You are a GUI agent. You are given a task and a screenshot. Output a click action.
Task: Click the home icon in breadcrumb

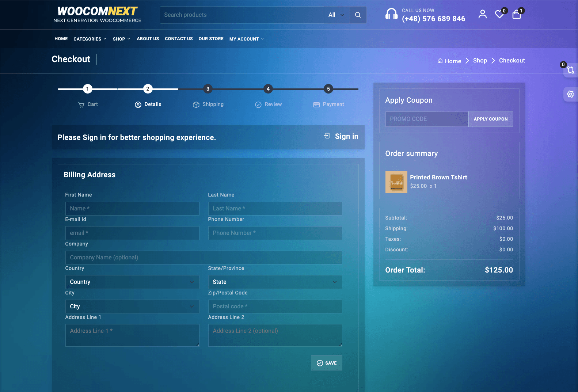pyautogui.click(x=440, y=61)
